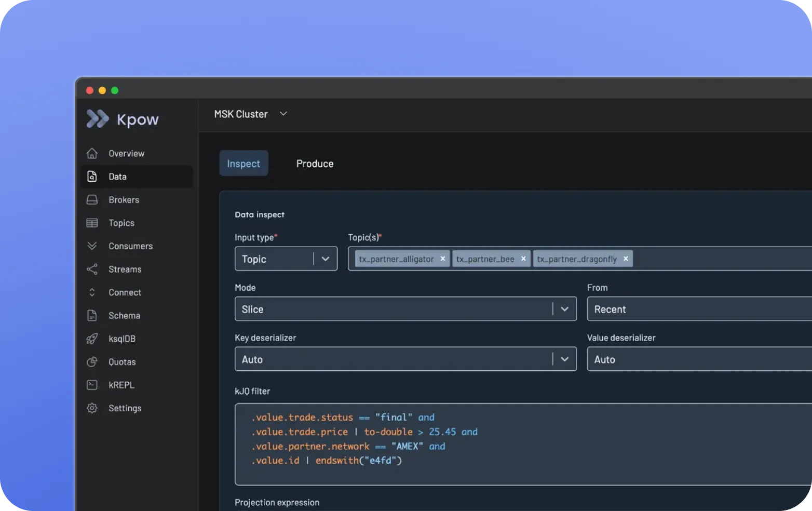Image resolution: width=812 pixels, height=511 pixels.
Task: Expand the Key deserializer Auto dropdown
Action: [x=405, y=359]
